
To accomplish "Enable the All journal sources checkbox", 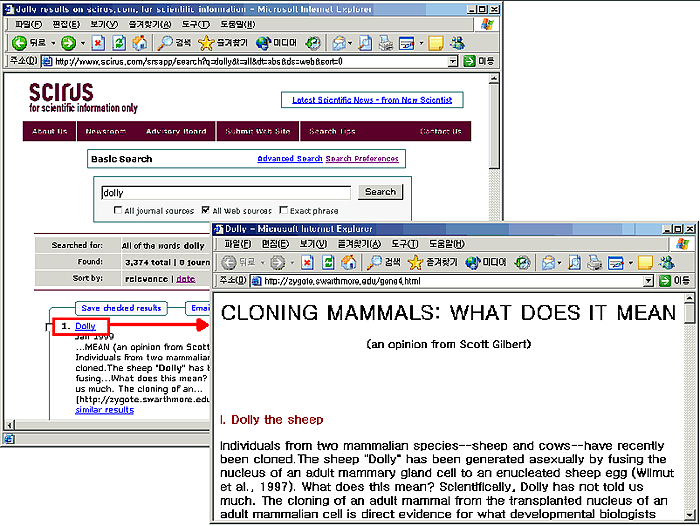I will pos(118,211).
